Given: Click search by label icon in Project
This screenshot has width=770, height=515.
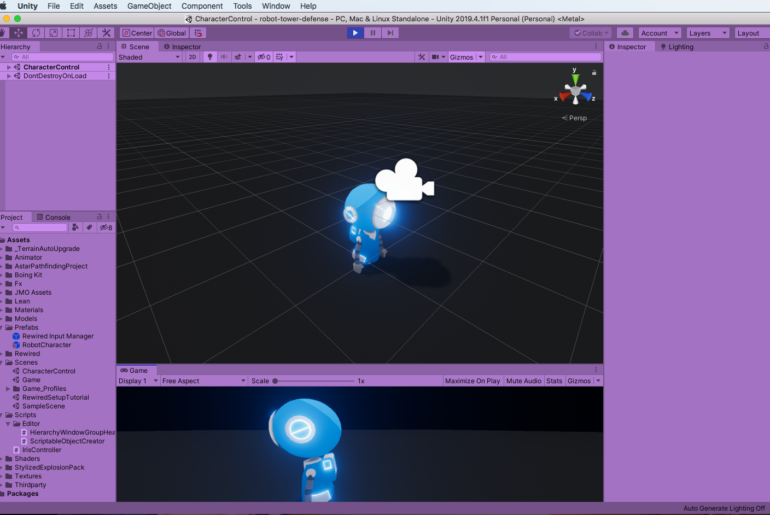Looking at the screenshot, I should (x=89, y=228).
